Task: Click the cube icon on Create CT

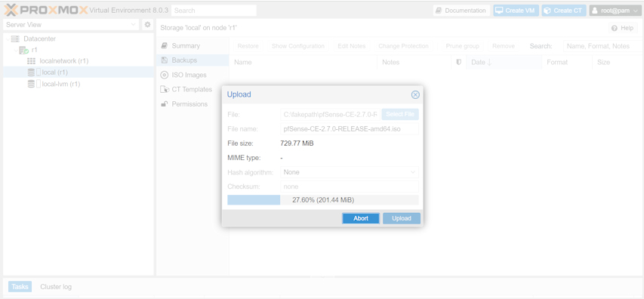Action: pyautogui.click(x=547, y=11)
